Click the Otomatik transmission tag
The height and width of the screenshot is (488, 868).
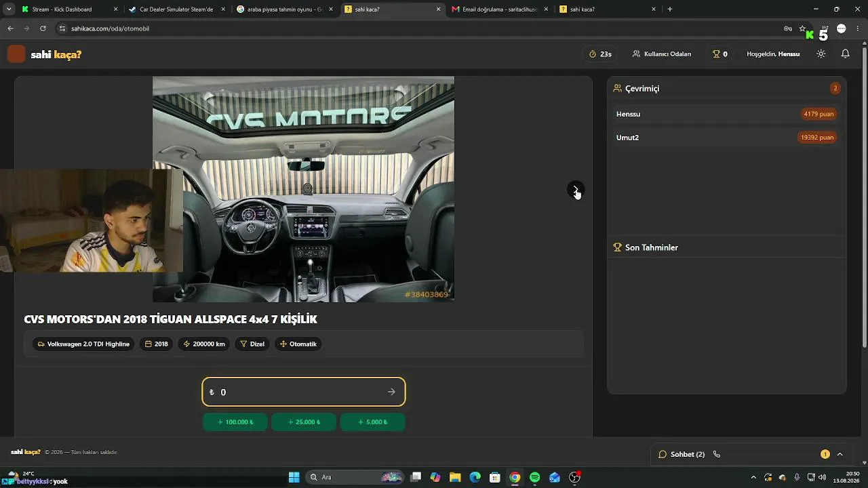[x=298, y=344]
